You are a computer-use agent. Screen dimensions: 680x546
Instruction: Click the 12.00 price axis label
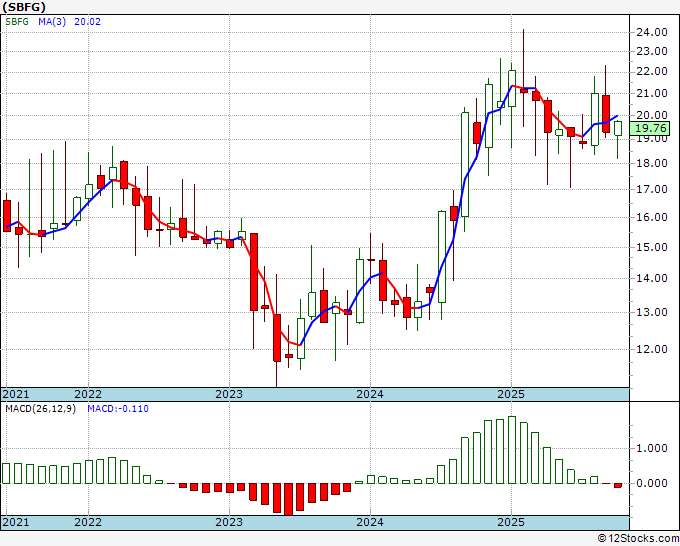651,349
